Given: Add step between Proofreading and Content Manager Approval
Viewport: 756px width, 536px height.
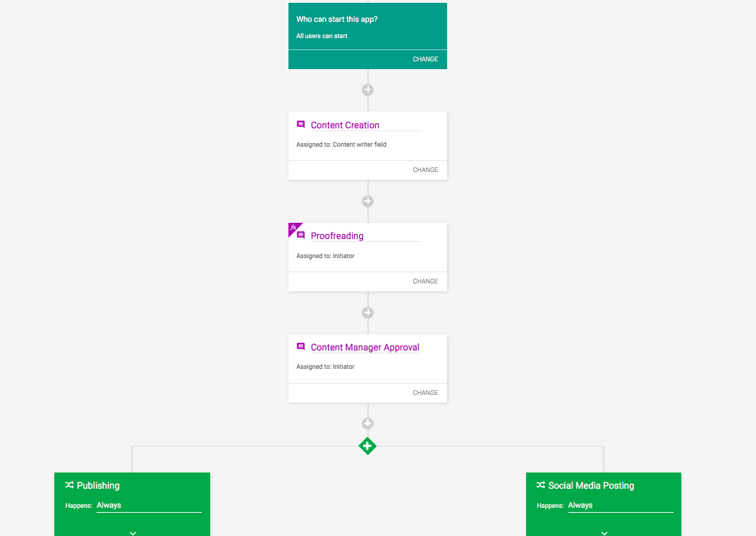Looking at the screenshot, I should pos(367,312).
